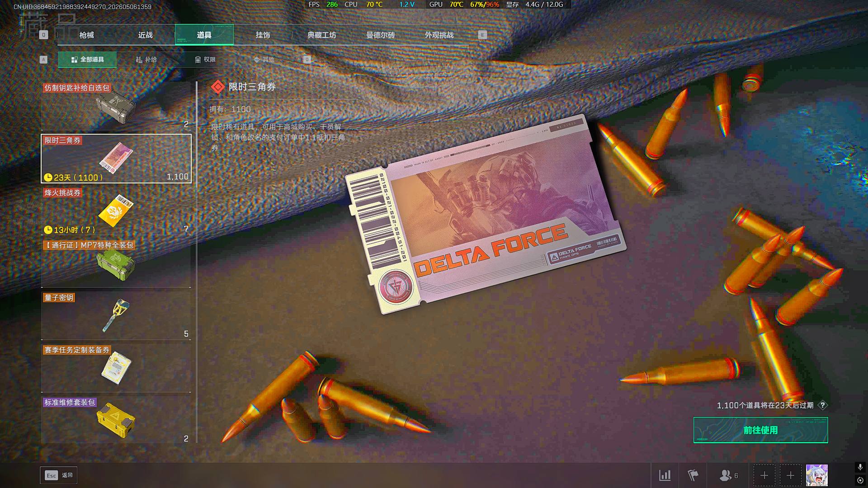Filter items by 其他 others

pyautogui.click(x=264, y=60)
